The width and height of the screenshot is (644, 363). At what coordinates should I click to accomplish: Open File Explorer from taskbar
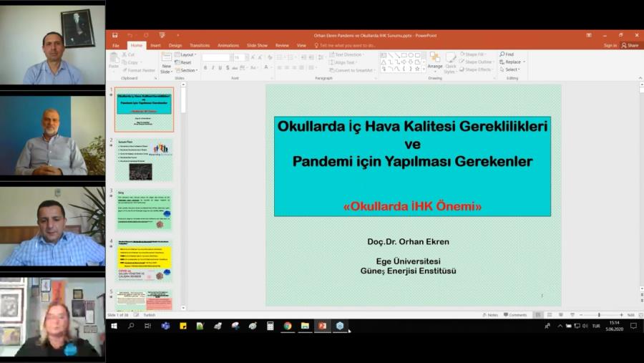(x=305, y=326)
